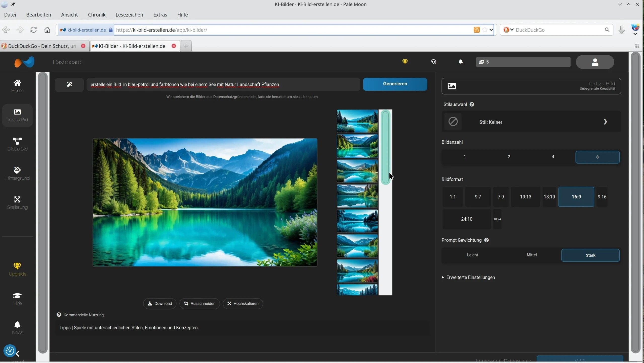The height and width of the screenshot is (363, 644).
Task: Open Bild zu Bild in sidebar
Action: [x=17, y=144]
